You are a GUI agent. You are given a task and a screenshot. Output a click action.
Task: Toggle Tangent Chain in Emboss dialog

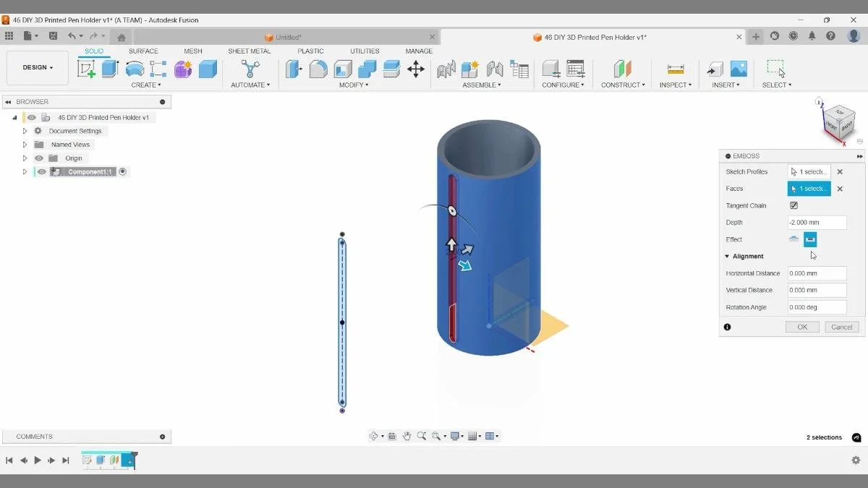pos(793,205)
